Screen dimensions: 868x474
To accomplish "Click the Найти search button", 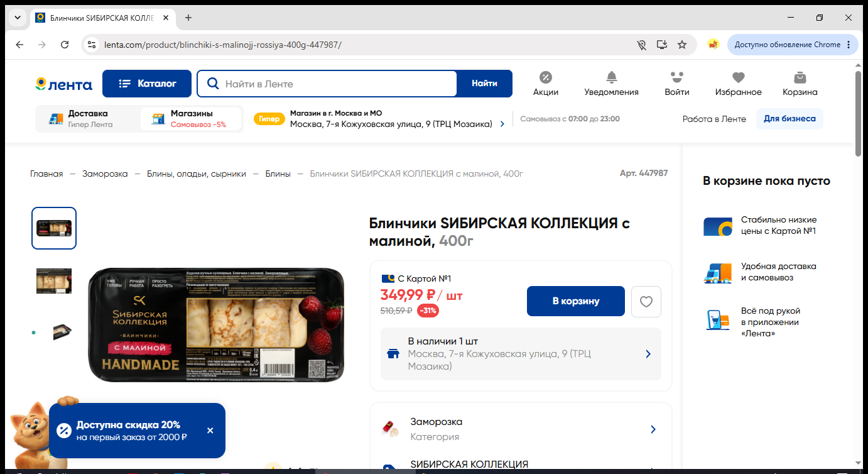I will pos(484,84).
